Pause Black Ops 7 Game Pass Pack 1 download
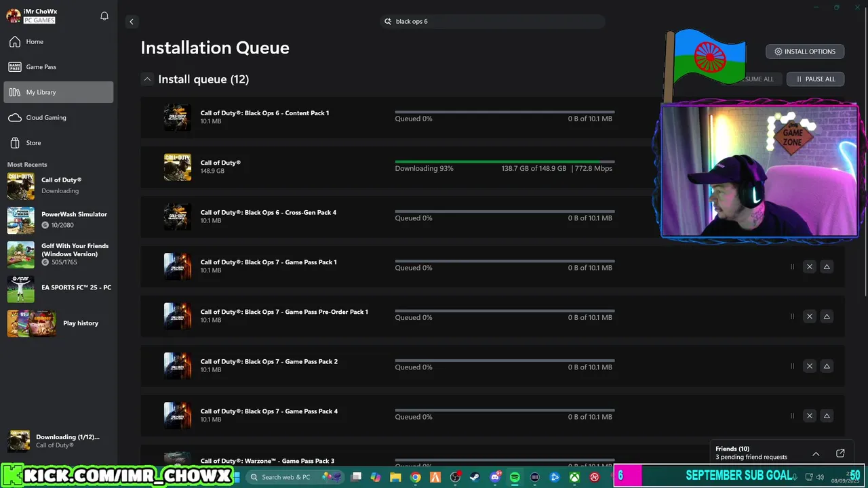Image resolution: width=868 pixels, height=488 pixels. tap(792, 267)
